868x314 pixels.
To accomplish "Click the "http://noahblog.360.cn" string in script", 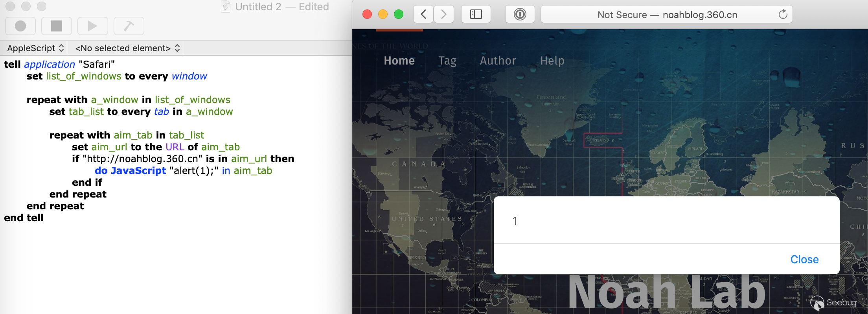I will point(143,159).
